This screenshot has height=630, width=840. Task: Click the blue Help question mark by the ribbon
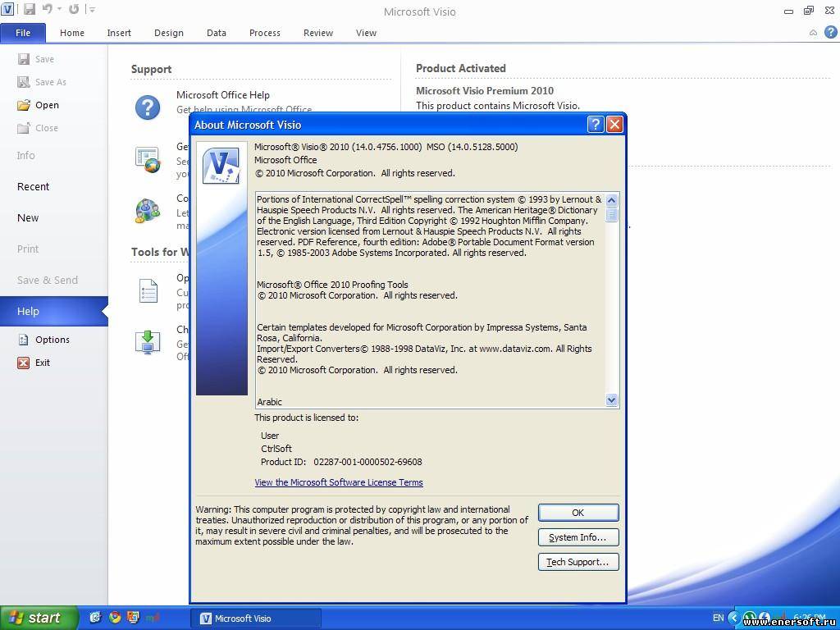coord(830,32)
